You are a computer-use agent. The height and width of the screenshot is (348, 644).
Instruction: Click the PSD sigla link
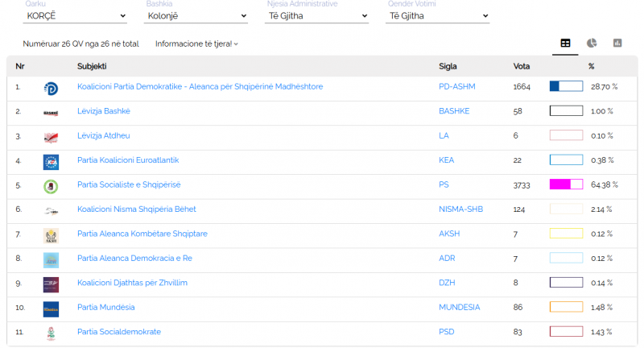coord(447,332)
